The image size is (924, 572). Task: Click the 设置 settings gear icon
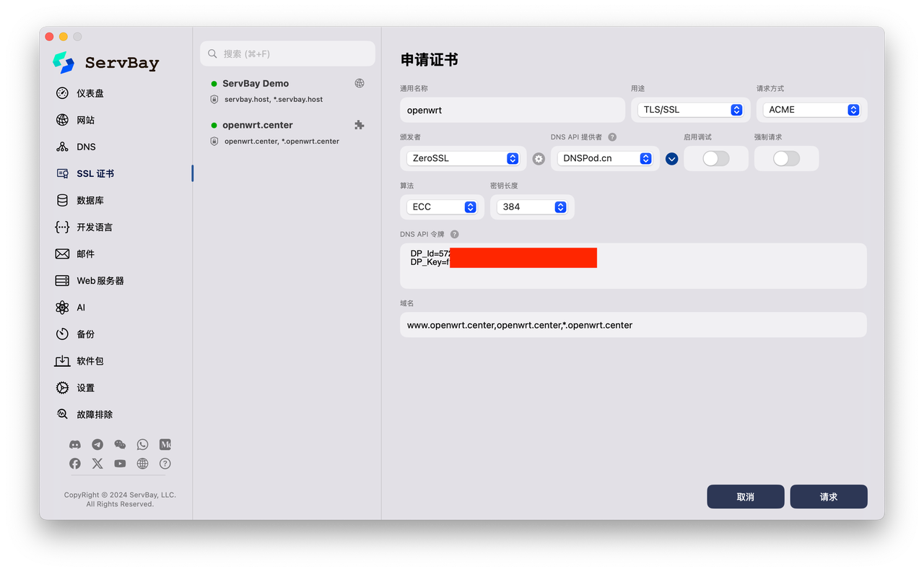63,388
